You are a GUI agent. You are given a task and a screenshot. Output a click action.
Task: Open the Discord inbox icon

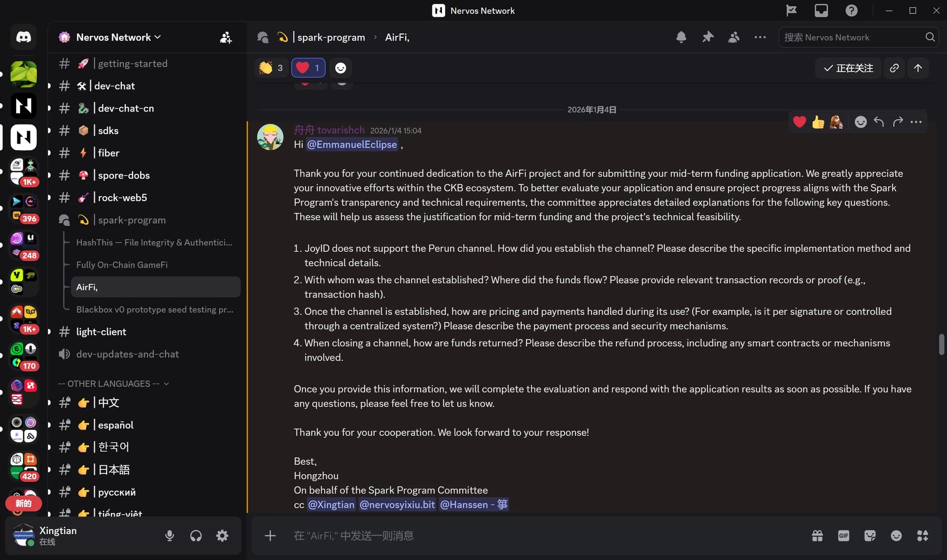pyautogui.click(x=821, y=10)
